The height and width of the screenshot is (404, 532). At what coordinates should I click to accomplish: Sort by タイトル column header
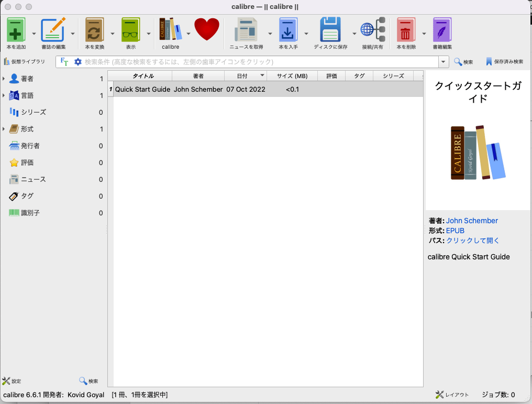[143, 75]
